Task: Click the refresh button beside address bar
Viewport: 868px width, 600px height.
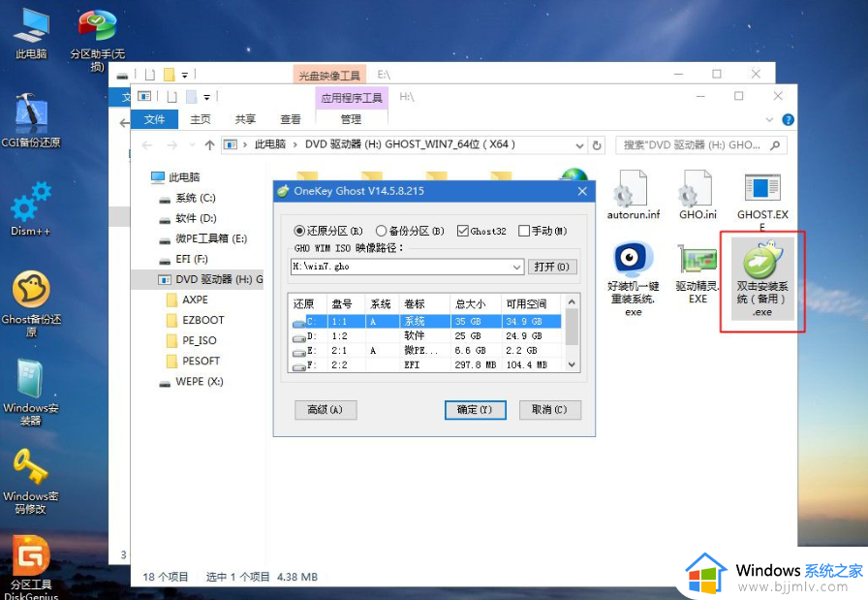Action: (x=597, y=145)
